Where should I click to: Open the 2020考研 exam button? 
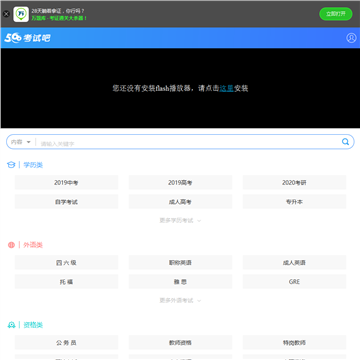click(x=294, y=182)
